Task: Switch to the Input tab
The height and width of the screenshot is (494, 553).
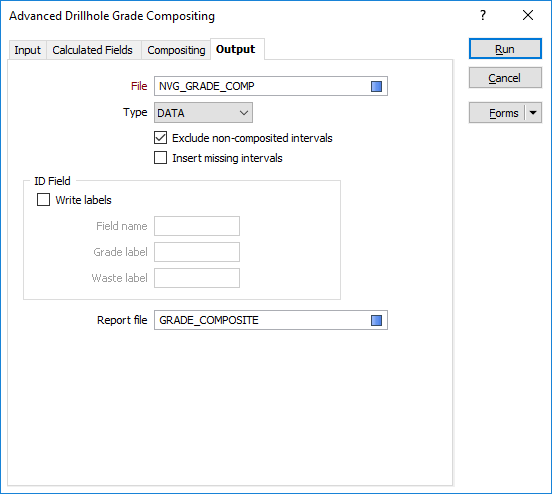Action: pos(28,50)
